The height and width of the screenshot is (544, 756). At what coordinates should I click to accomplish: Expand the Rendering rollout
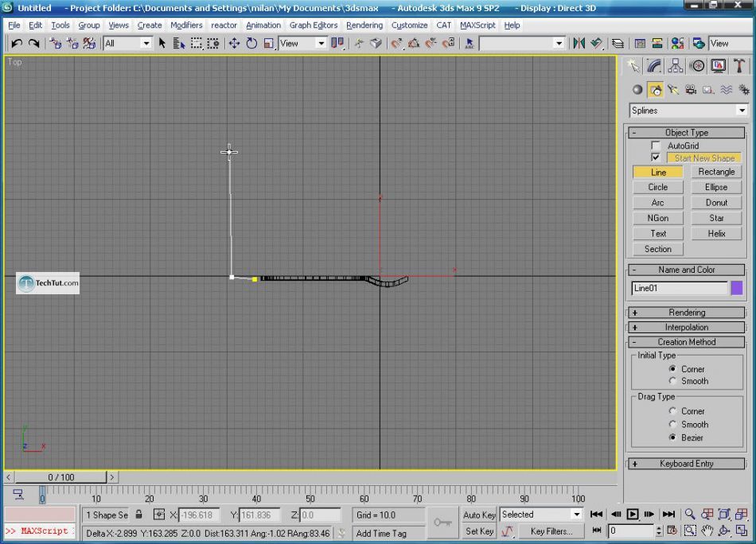click(687, 313)
